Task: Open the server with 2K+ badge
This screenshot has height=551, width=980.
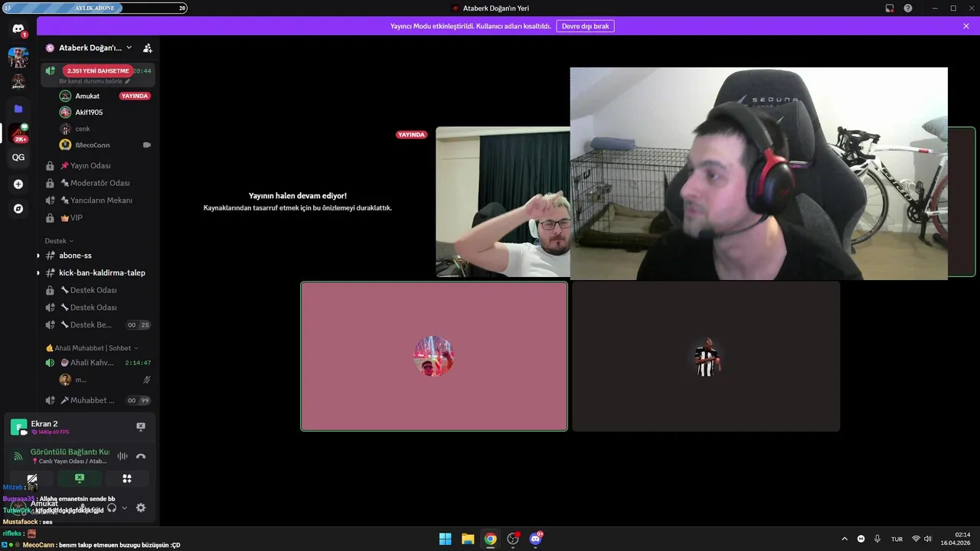Action: (18, 133)
